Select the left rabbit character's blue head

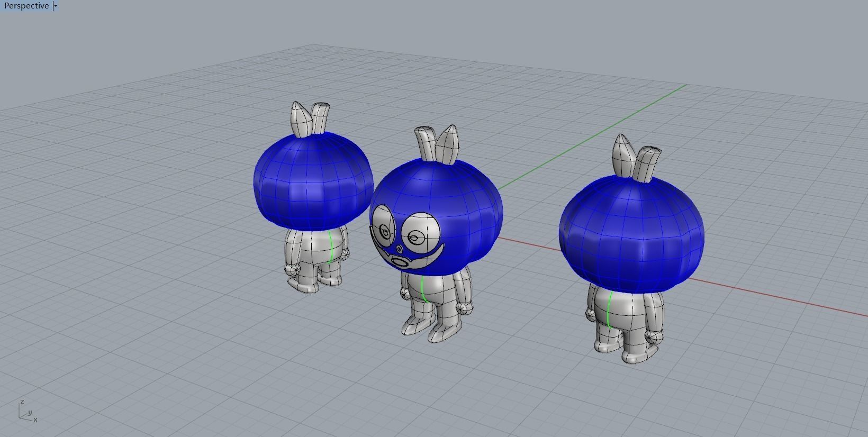tap(312, 181)
